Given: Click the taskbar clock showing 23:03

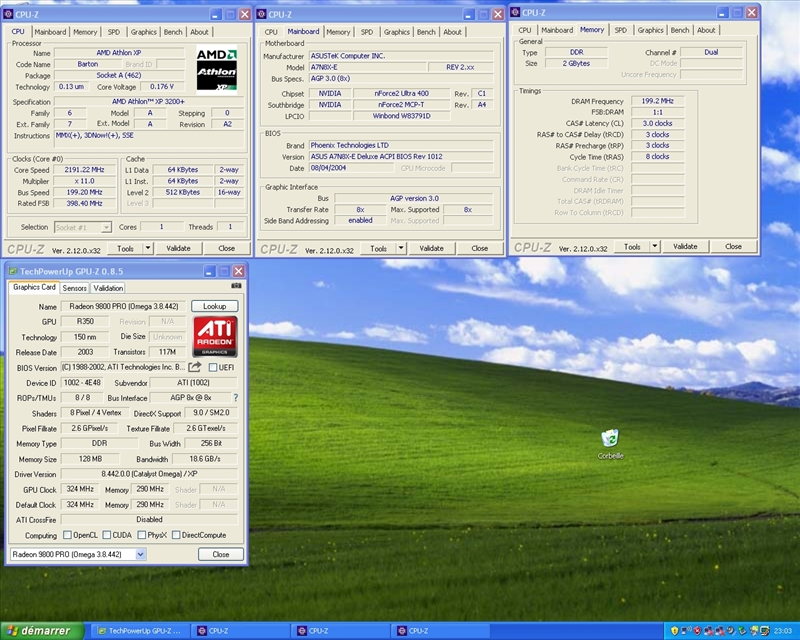Looking at the screenshot, I should 783,631.
